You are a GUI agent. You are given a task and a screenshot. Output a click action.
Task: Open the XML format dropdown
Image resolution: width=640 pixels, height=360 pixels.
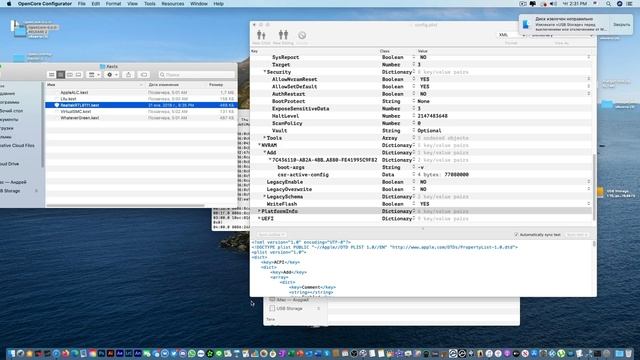tap(511, 35)
